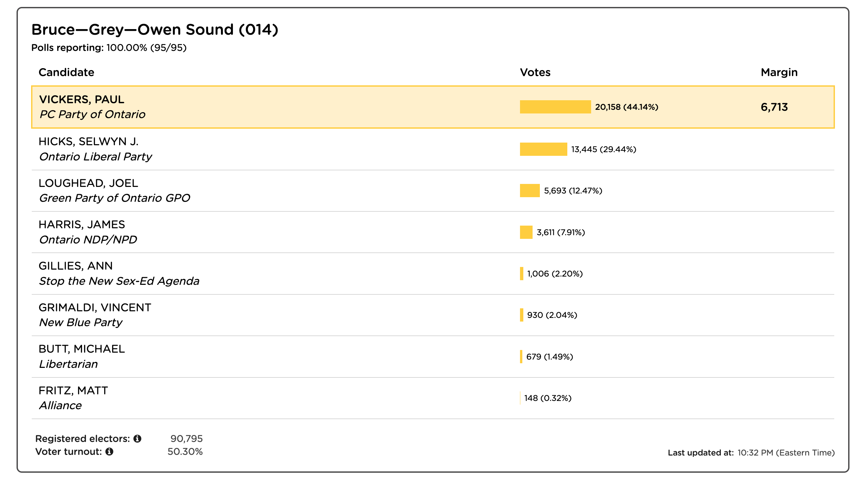Click the LOUGHEAD, JOEL candidate name
The width and height of the screenshot is (868, 481).
coord(88,183)
